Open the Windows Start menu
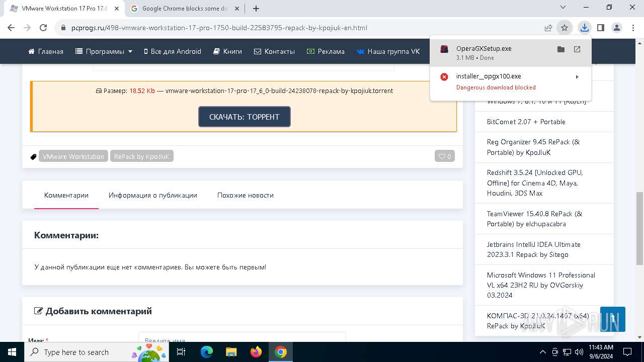The width and height of the screenshot is (644, 362). 12,352
